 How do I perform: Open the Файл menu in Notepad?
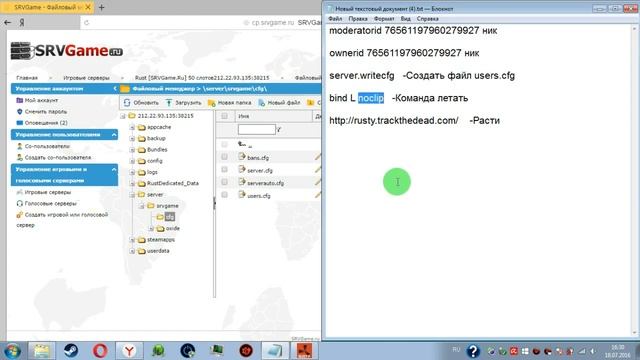(335, 19)
